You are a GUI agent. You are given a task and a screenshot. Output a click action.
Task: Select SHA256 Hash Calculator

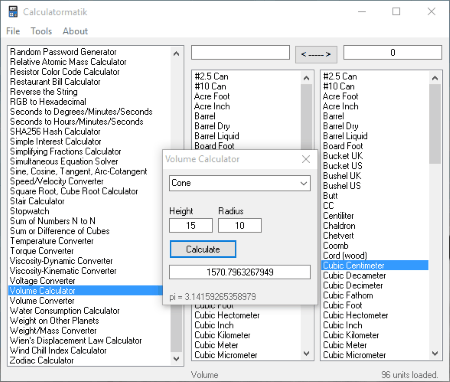(55, 132)
